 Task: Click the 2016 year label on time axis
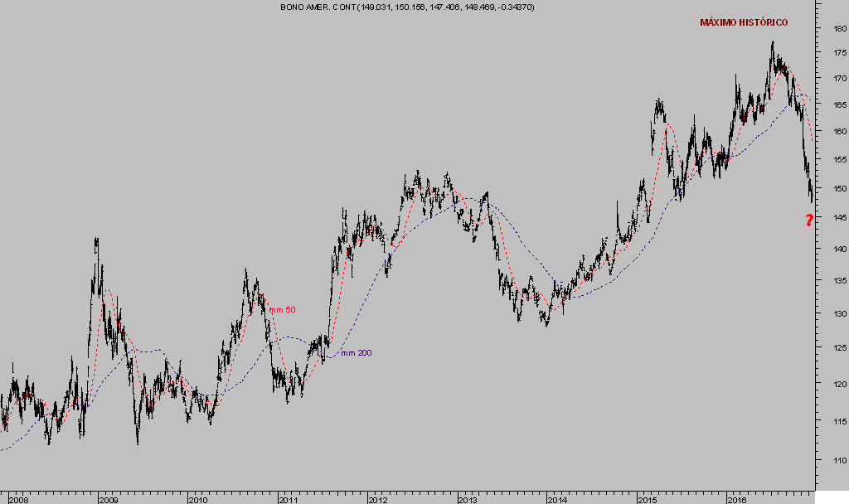click(x=737, y=500)
